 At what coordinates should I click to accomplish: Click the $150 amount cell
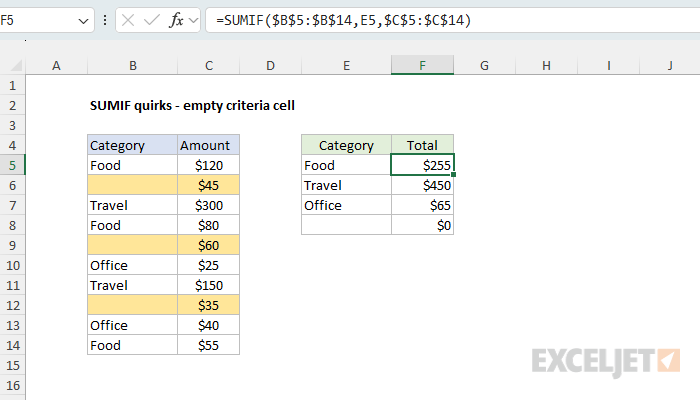click(x=208, y=285)
